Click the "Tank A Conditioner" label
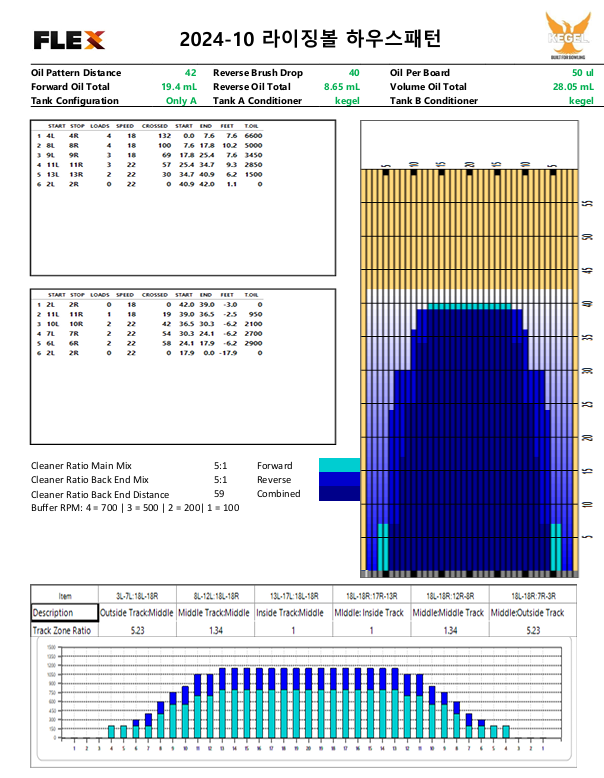The height and width of the screenshot is (778, 604). (258, 101)
